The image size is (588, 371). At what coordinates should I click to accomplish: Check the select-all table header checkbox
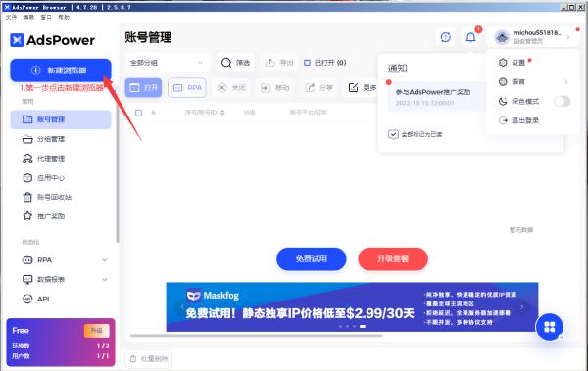coord(138,113)
